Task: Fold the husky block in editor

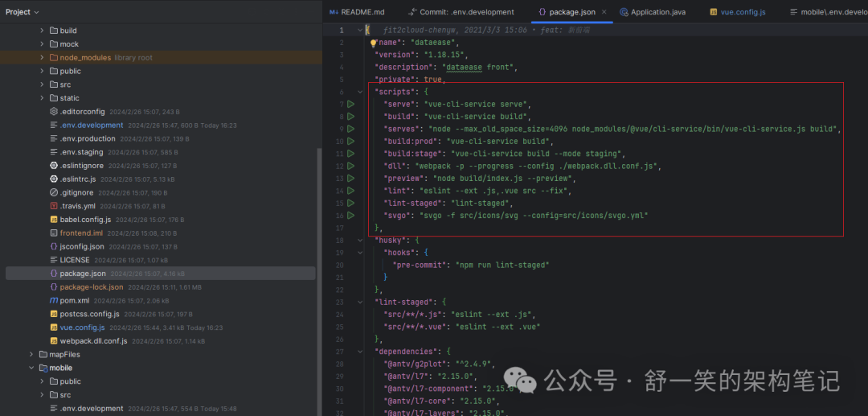Action: (360, 240)
